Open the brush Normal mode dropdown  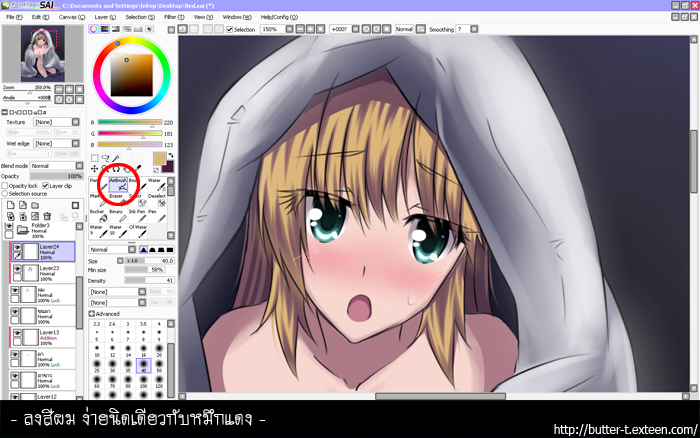[x=132, y=250]
